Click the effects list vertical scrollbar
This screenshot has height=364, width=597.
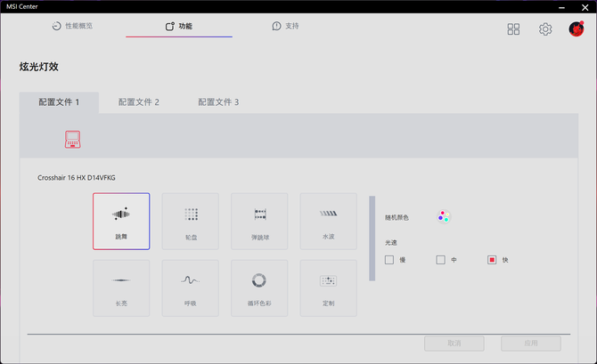coord(372,239)
